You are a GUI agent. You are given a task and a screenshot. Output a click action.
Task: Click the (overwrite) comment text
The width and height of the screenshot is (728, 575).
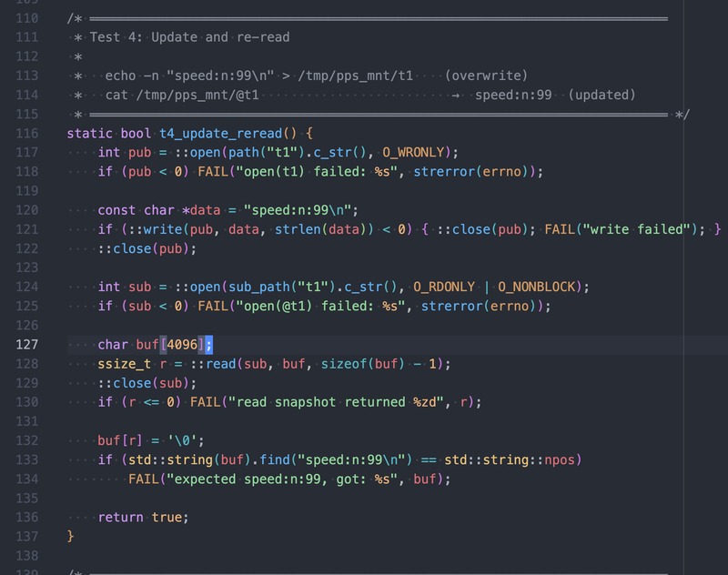point(486,76)
